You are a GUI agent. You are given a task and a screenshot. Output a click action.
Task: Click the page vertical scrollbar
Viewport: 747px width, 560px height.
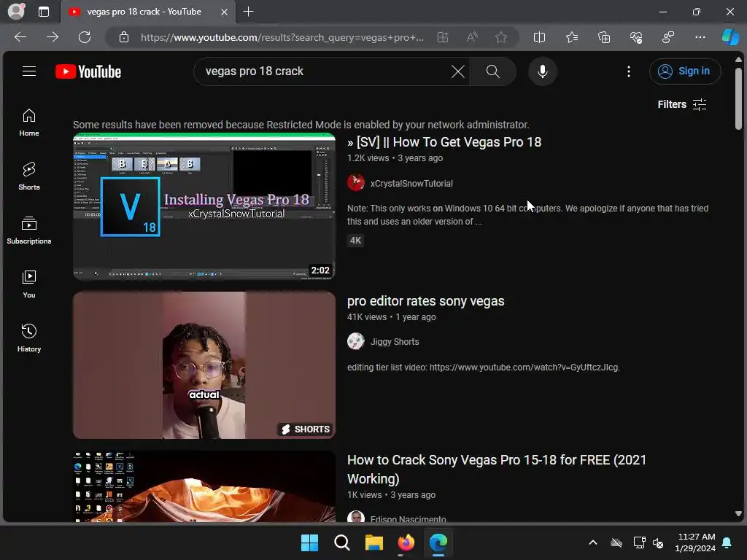(738, 98)
